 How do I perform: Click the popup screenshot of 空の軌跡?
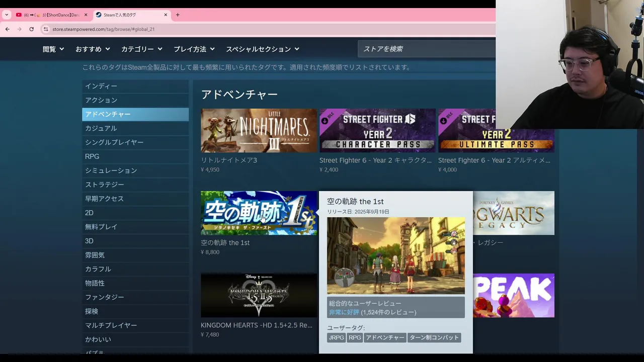point(396,255)
